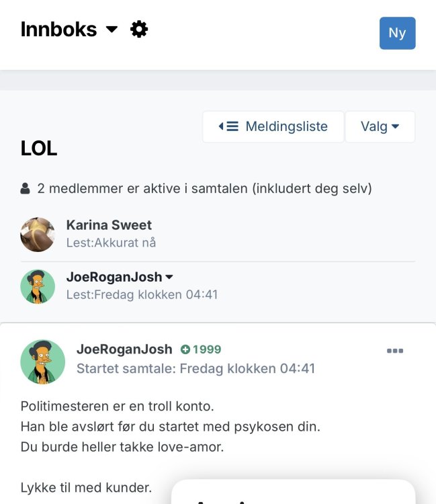Select the Innboks heading text
Image resolution: width=436 pixels, height=504 pixels.
[x=58, y=30]
